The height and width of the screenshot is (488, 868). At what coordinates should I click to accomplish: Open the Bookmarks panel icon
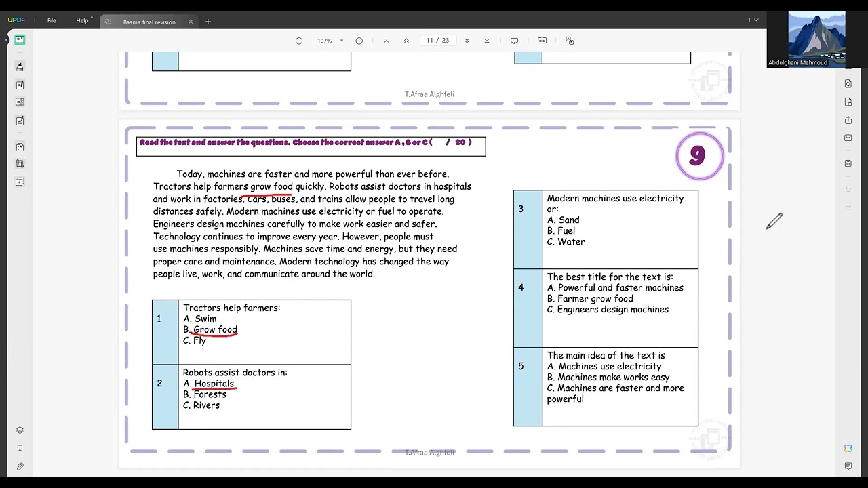pyautogui.click(x=20, y=448)
